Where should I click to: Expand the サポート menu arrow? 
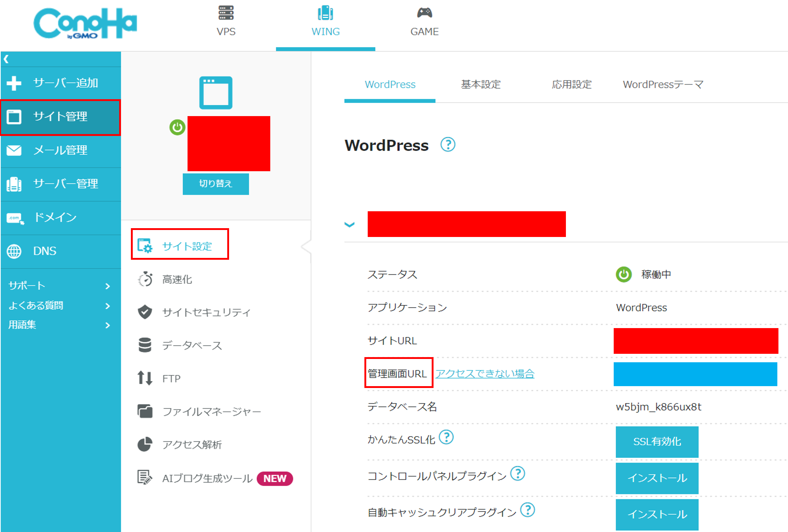107,286
